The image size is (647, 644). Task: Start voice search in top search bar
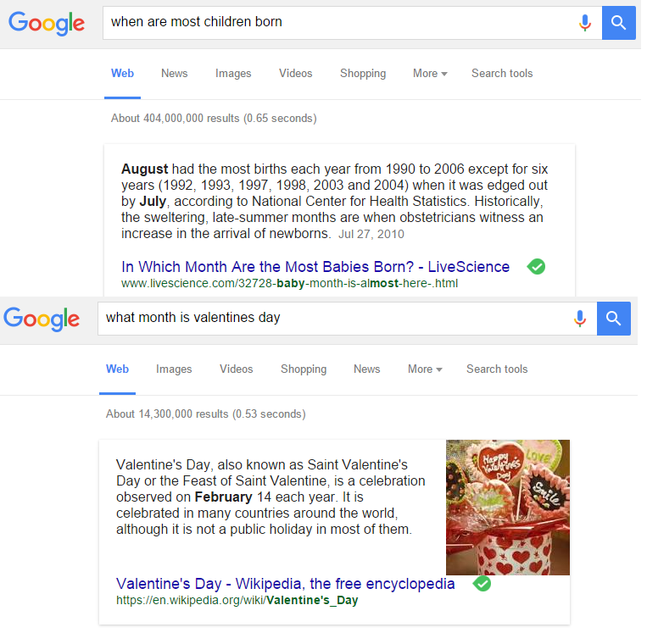584,23
